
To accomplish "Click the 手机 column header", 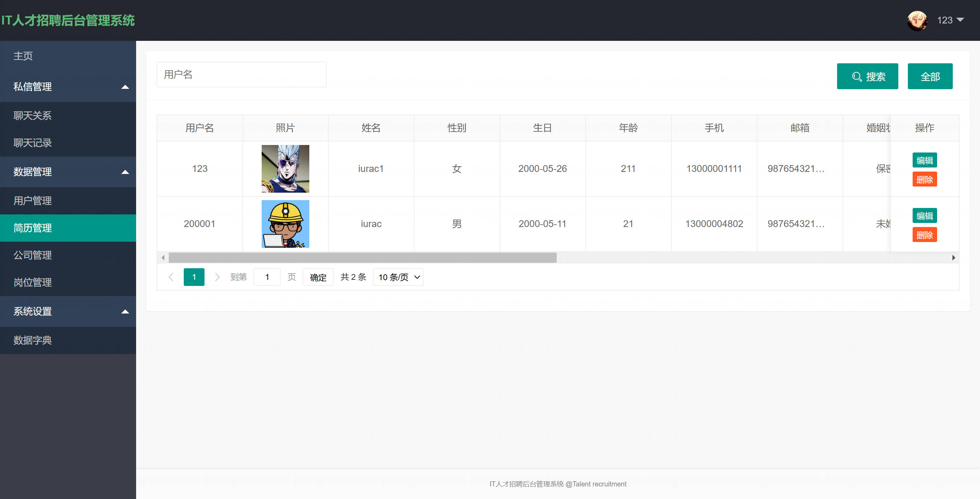I will (x=714, y=128).
